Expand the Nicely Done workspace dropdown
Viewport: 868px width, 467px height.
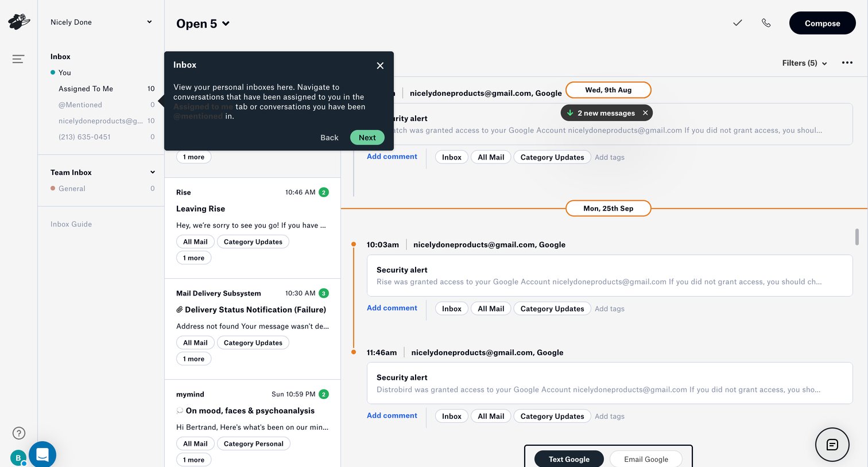tap(101, 22)
